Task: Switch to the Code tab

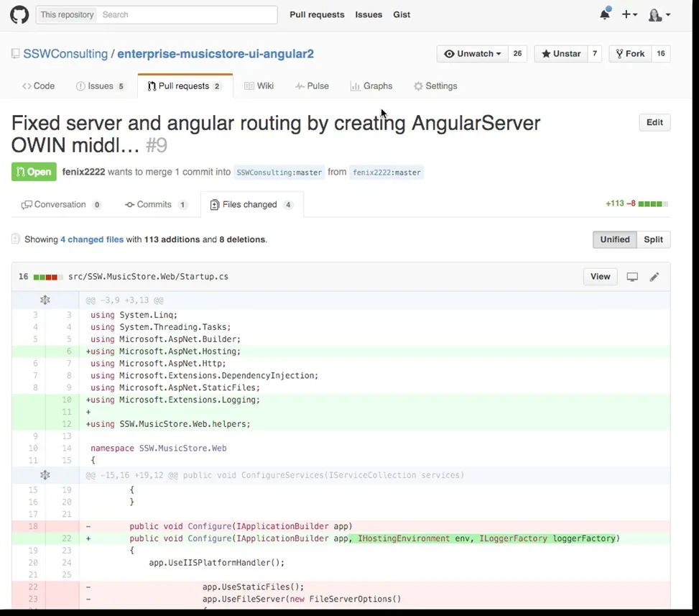Action: (38, 86)
